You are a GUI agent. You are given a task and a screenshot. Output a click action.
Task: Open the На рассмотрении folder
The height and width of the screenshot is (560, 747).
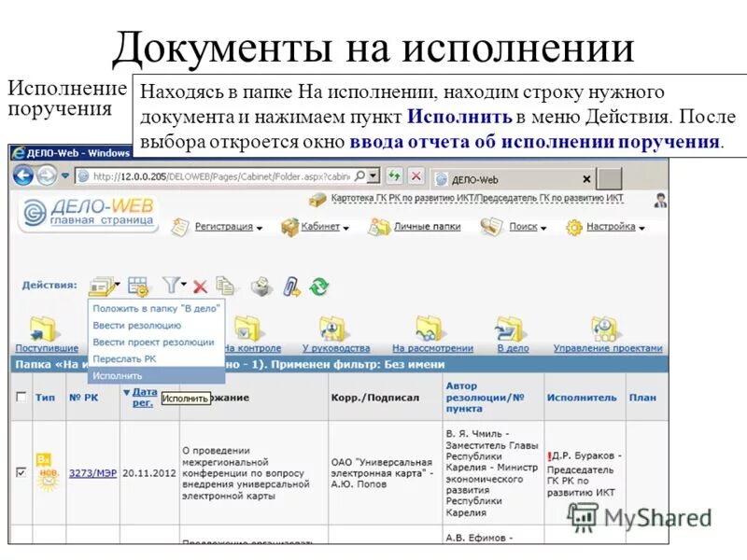[x=432, y=348]
